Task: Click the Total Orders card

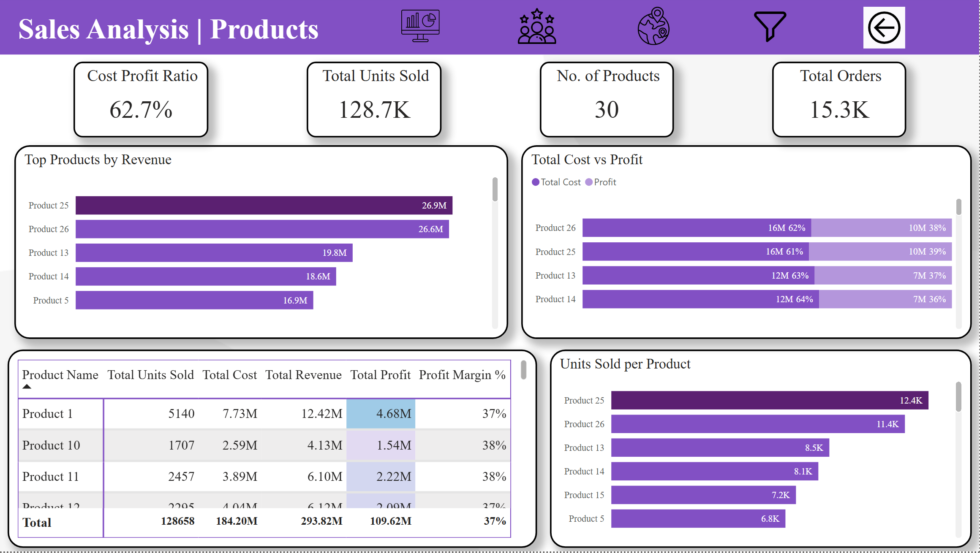Action: (x=839, y=100)
